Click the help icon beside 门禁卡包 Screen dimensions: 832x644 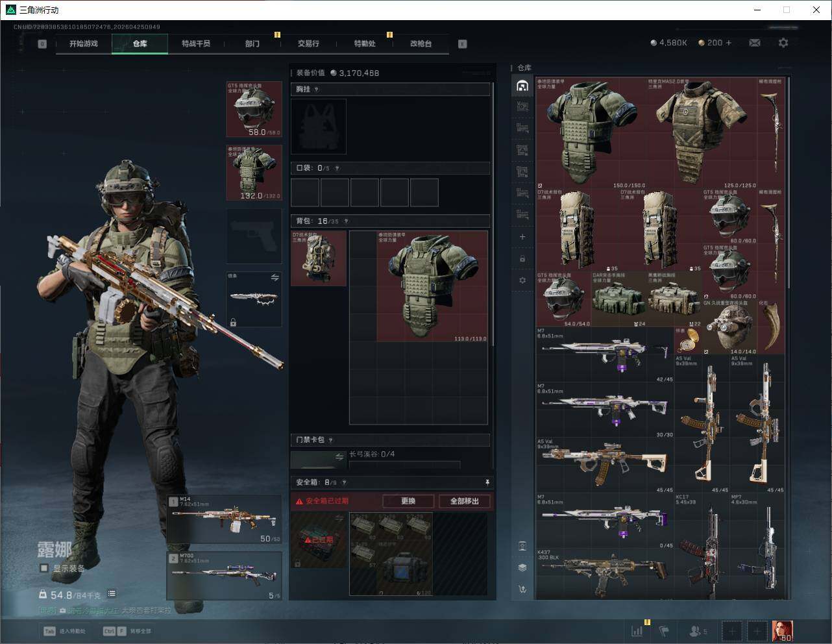[330, 440]
